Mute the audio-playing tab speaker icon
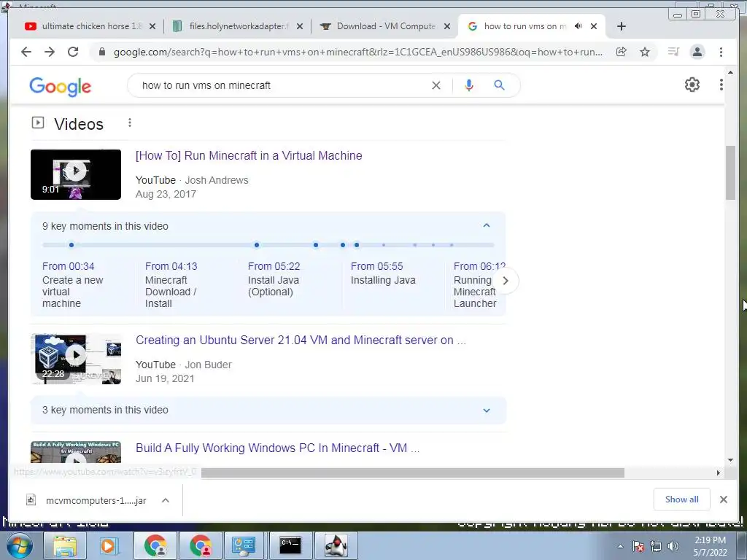Screen dimensions: 747x560 point(578,26)
